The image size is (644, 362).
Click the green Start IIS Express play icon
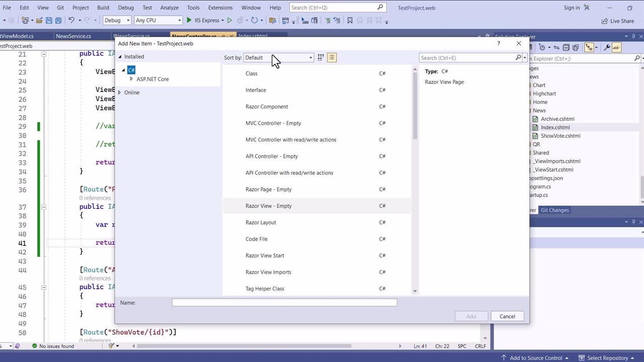(x=189, y=21)
